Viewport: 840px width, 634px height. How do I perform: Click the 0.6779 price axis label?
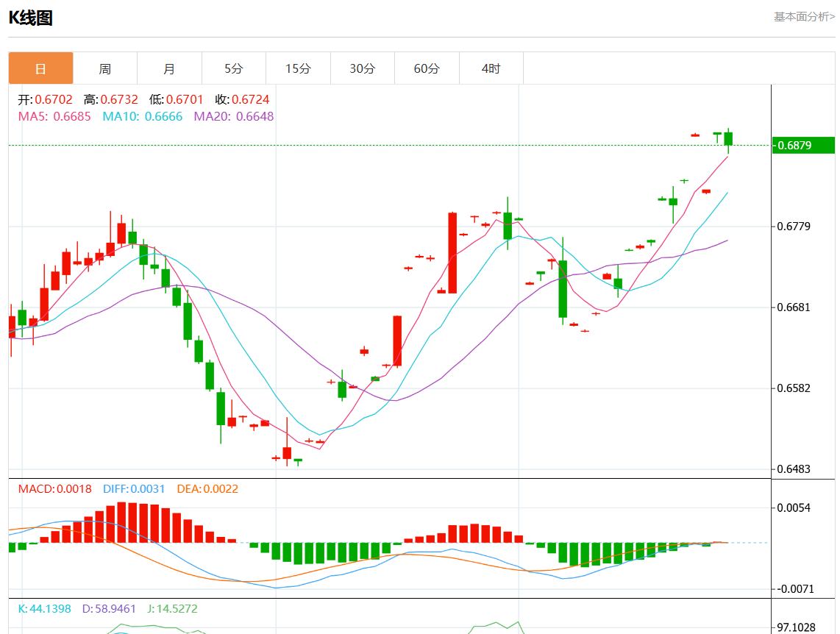click(794, 227)
